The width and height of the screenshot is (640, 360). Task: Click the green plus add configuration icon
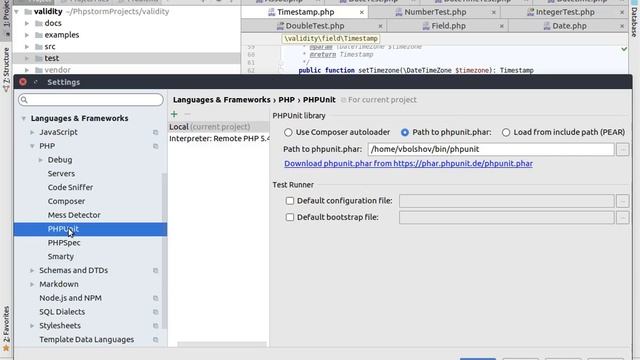[x=174, y=114]
